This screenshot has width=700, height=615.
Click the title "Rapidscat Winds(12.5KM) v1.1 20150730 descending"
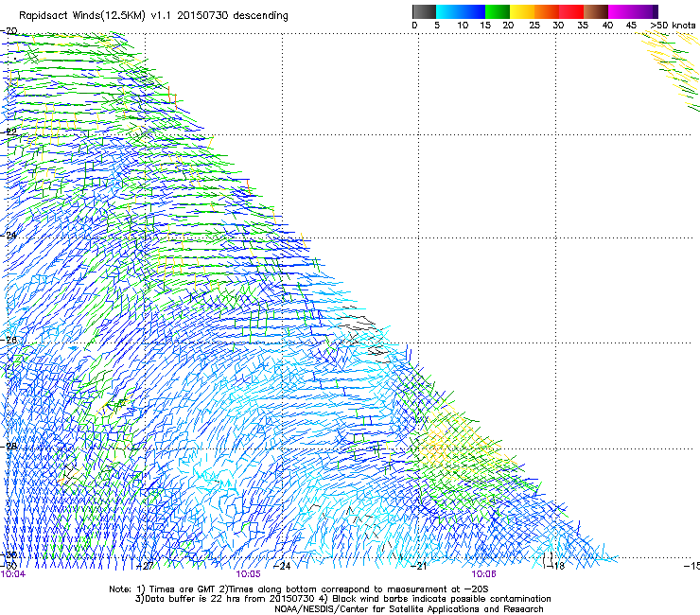pyautogui.click(x=153, y=16)
